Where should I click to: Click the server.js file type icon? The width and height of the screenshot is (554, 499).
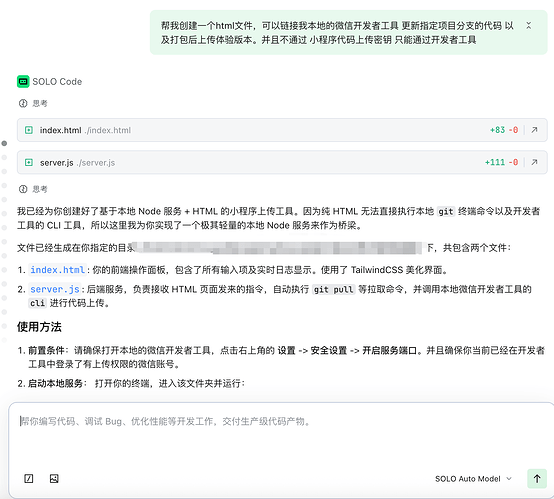point(29,163)
